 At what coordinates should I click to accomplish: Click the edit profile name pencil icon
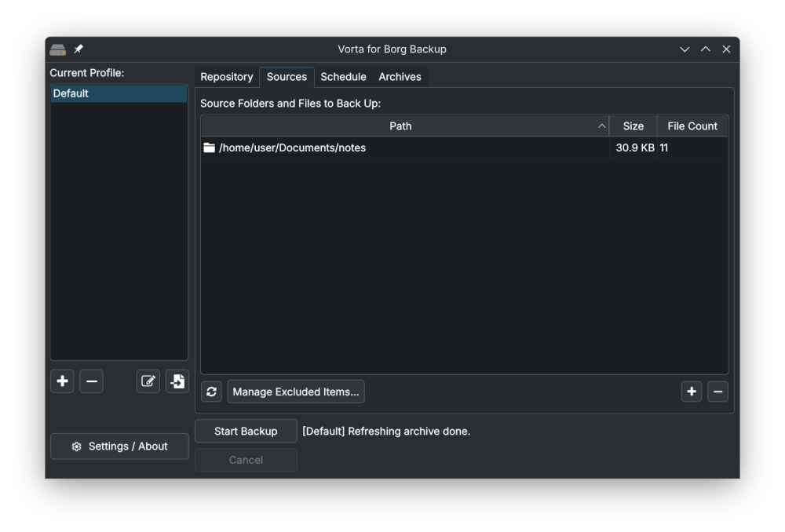click(148, 382)
